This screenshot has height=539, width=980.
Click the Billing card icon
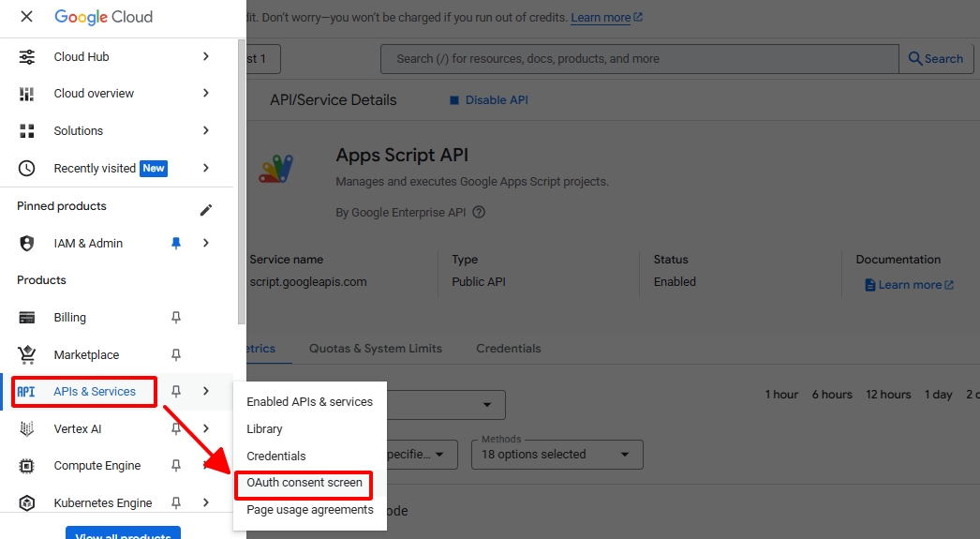click(x=27, y=318)
